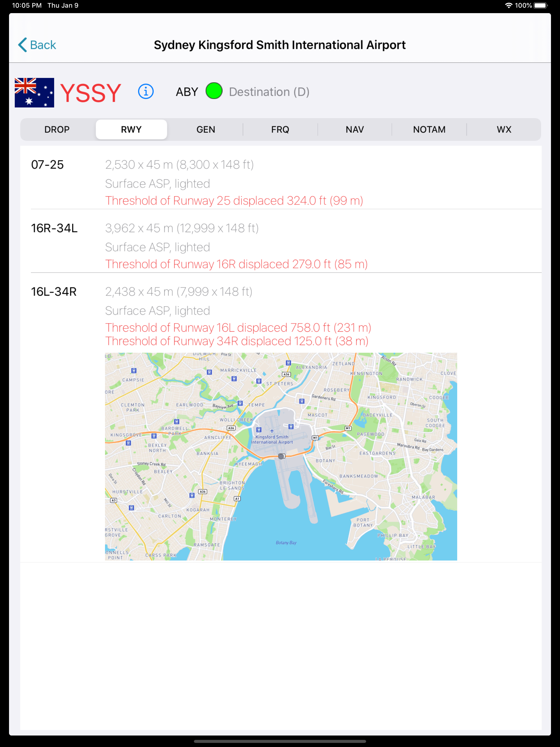Tap the 3,962 x 45 m dimensions
This screenshot has height=747, width=560.
pos(182,228)
